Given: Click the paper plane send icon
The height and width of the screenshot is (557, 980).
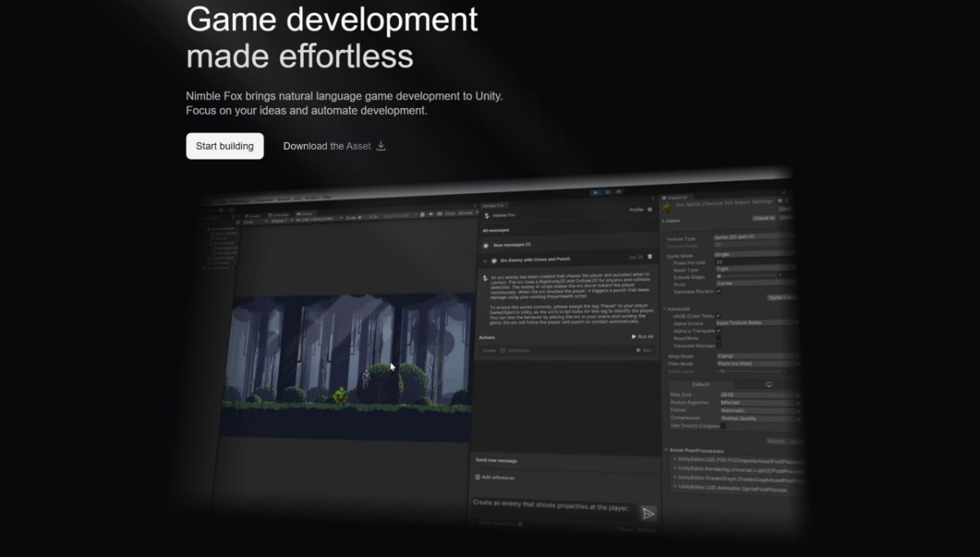Looking at the screenshot, I should pyautogui.click(x=648, y=513).
